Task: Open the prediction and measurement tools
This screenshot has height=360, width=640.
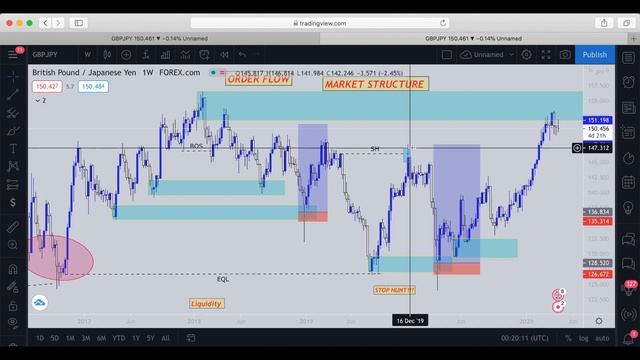Action: pyautogui.click(x=13, y=184)
